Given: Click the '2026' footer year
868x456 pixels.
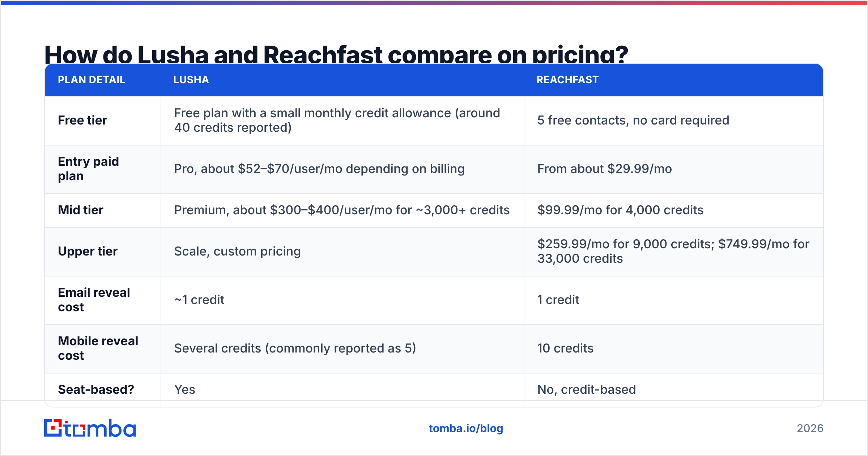Looking at the screenshot, I should coord(810,428).
